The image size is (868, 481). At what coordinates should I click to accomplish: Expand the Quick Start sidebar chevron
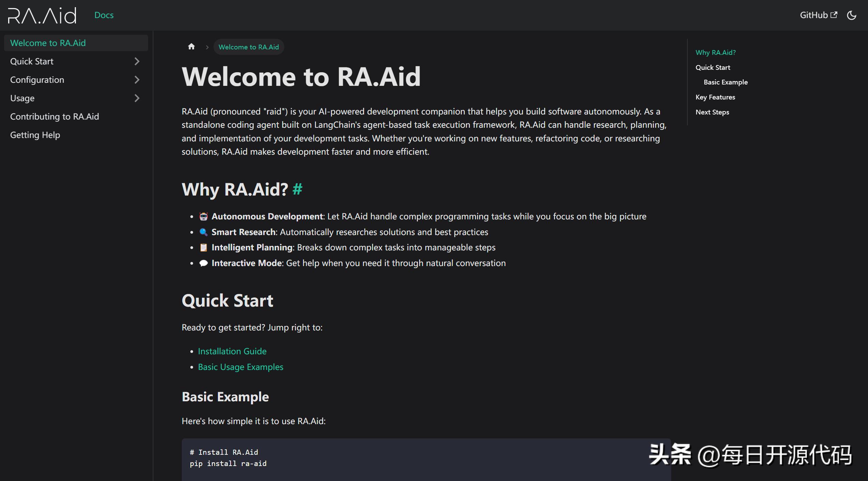pos(137,61)
